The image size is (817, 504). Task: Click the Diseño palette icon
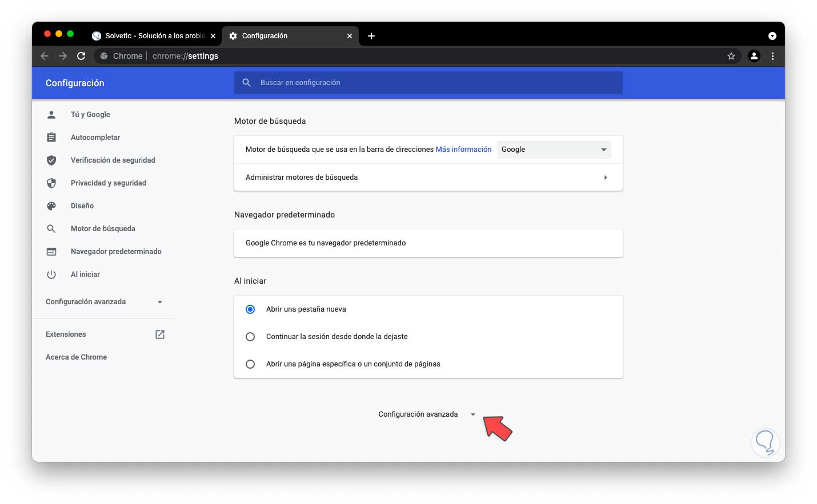pos(51,206)
